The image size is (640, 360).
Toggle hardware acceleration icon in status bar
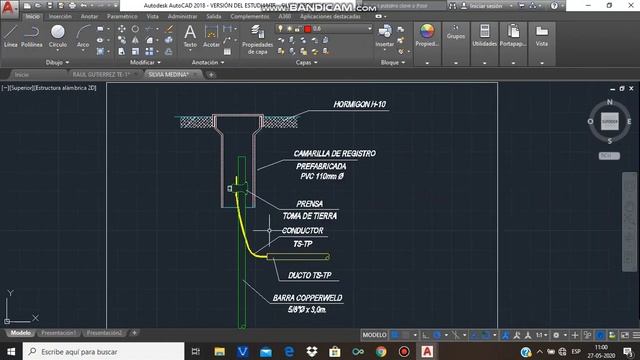pos(600,335)
